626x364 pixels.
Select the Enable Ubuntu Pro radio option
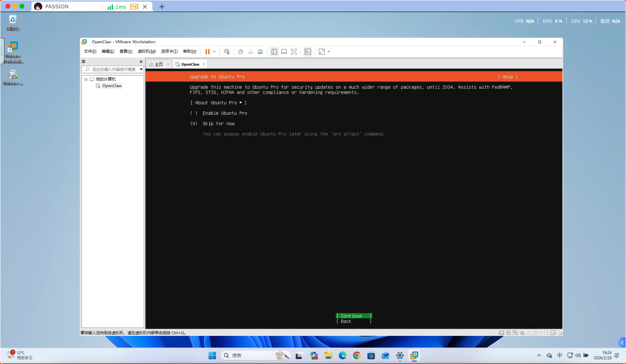tap(219, 113)
